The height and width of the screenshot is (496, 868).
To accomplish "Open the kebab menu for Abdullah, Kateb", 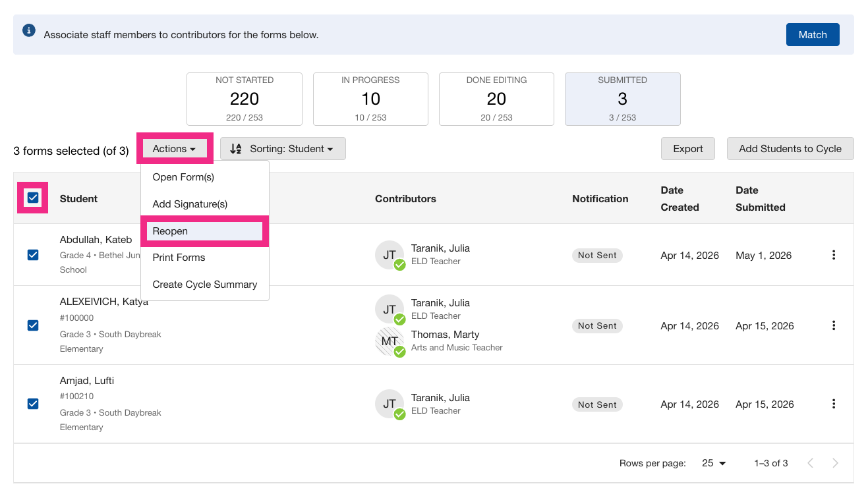I will (x=834, y=255).
